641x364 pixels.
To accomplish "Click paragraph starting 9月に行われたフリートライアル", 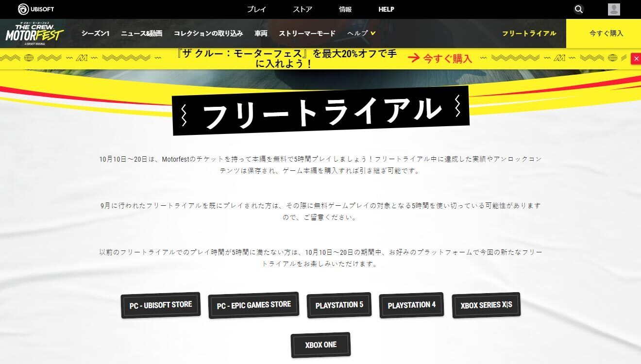I will click(320, 211).
